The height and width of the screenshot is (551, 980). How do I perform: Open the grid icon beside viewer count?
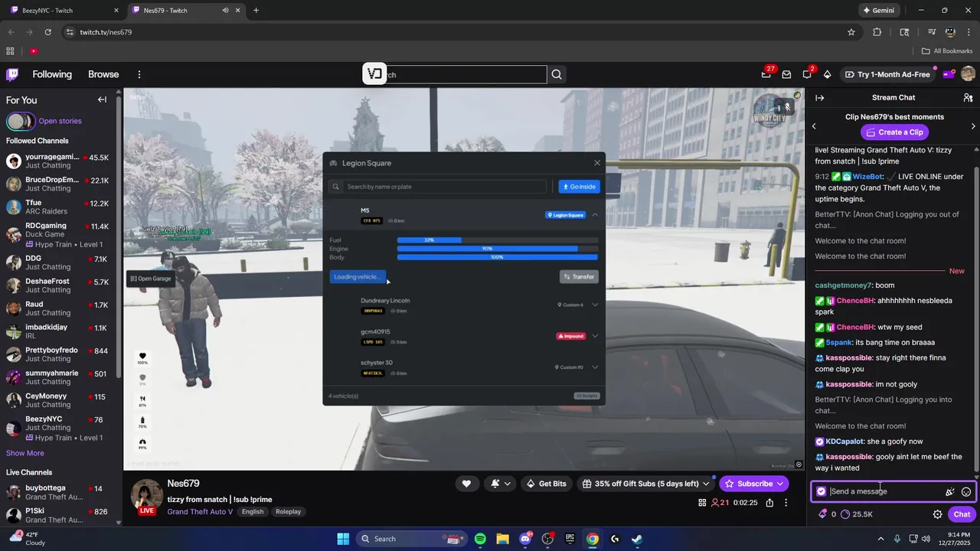pos(702,503)
